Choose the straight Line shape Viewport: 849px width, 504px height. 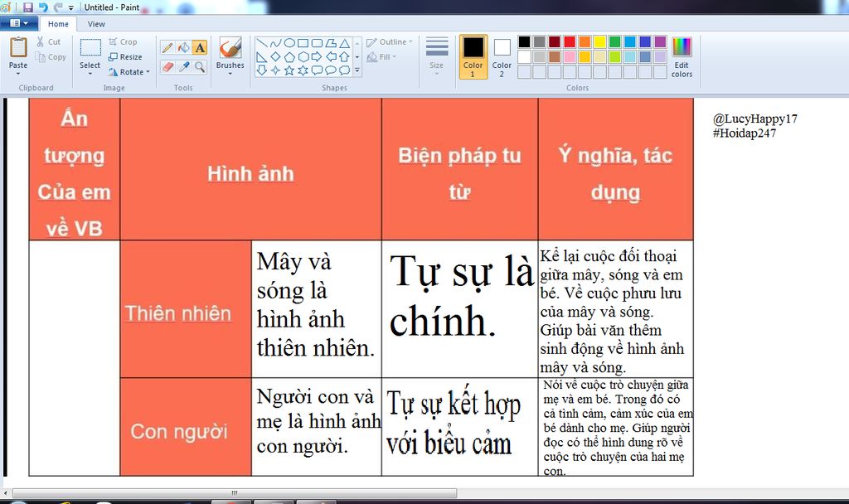coord(262,43)
